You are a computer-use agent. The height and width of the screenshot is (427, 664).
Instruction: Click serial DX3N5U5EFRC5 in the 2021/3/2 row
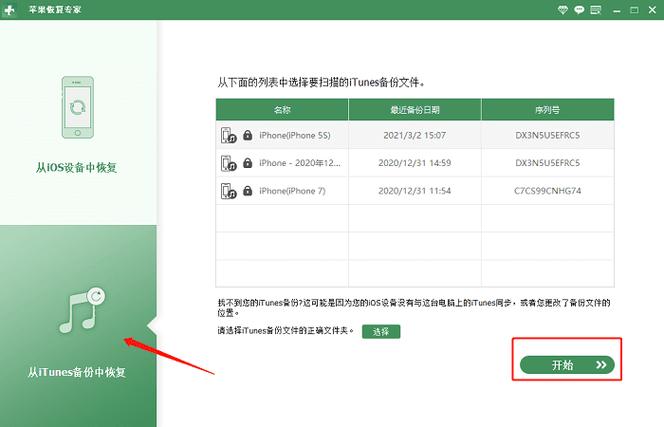548,135
